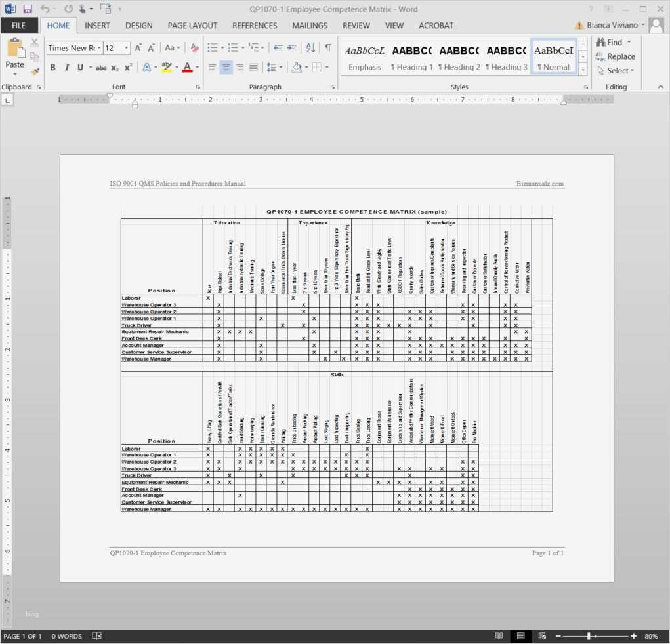Click the Shading paint bucket
This screenshot has width=670, height=644.
[297, 67]
